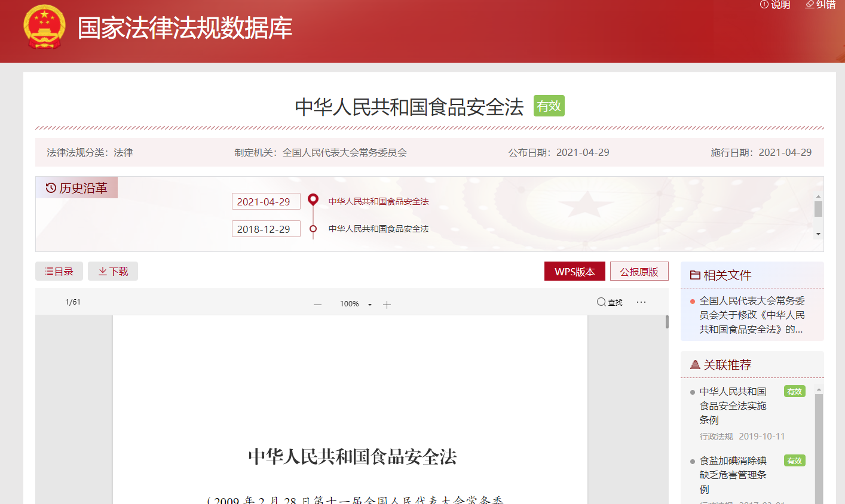
Task: Open the related amendment decision document link
Action: (x=752, y=315)
